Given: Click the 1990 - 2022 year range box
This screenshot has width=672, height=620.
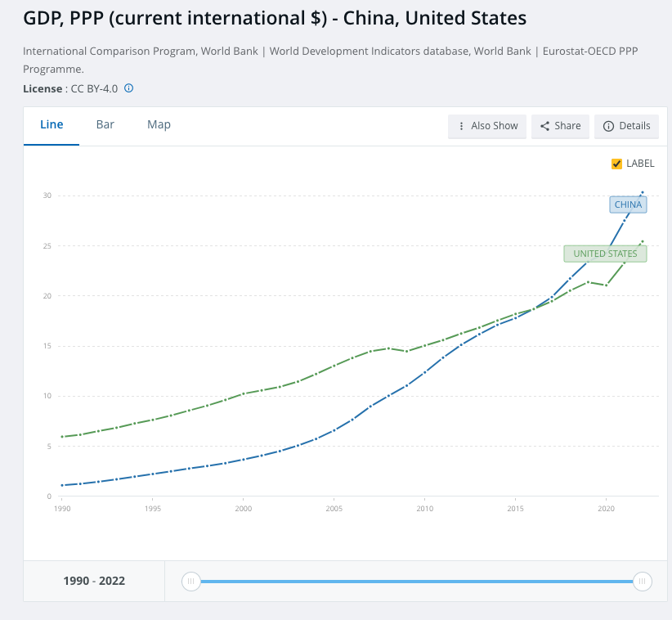Looking at the screenshot, I should [94, 582].
